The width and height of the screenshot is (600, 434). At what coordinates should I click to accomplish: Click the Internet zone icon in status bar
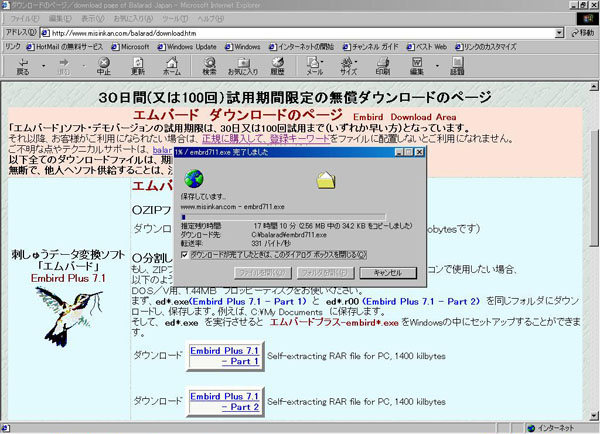coord(531,428)
